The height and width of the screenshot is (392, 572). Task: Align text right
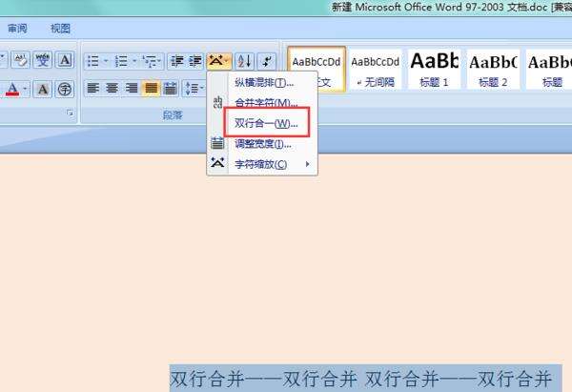[x=132, y=89]
